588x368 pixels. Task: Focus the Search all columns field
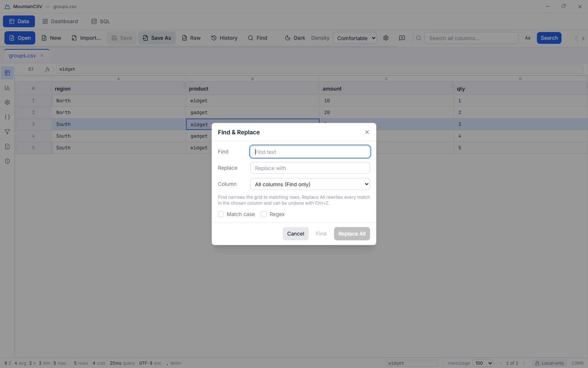tap(472, 38)
